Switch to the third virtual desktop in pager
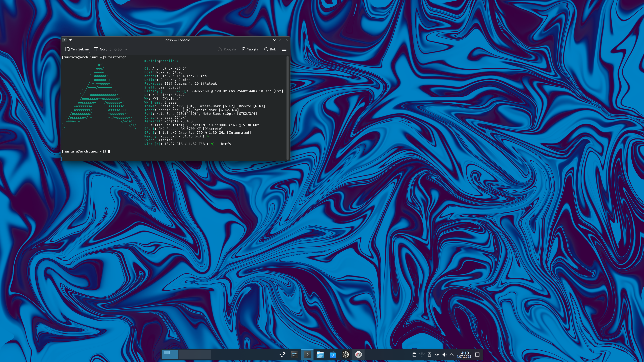644x362 pixels. 203,354
